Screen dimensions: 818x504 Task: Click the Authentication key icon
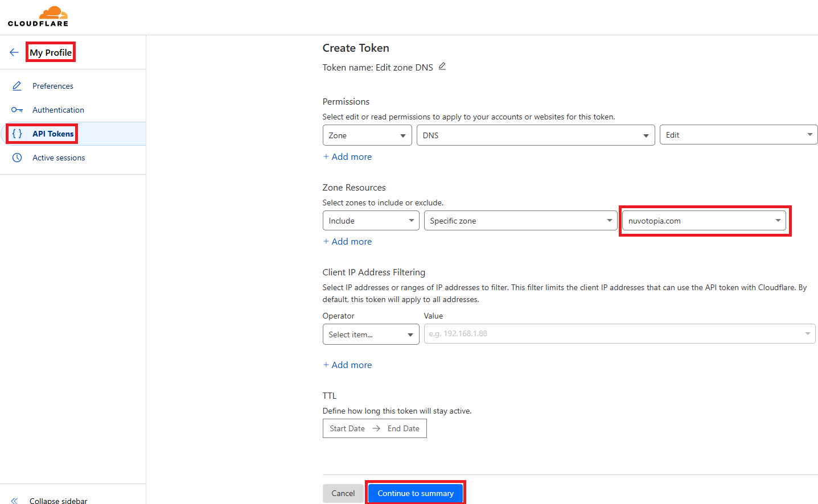point(17,110)
